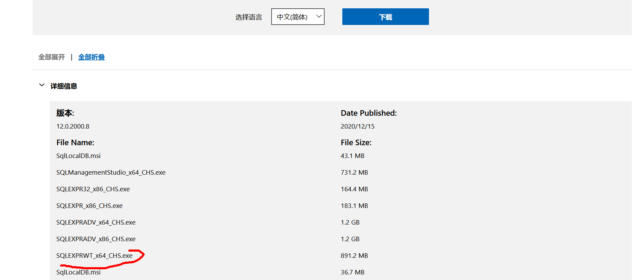Click the 全部折叠 collapse all link
This screenshot has width=644, height=280.
point(92,57)
